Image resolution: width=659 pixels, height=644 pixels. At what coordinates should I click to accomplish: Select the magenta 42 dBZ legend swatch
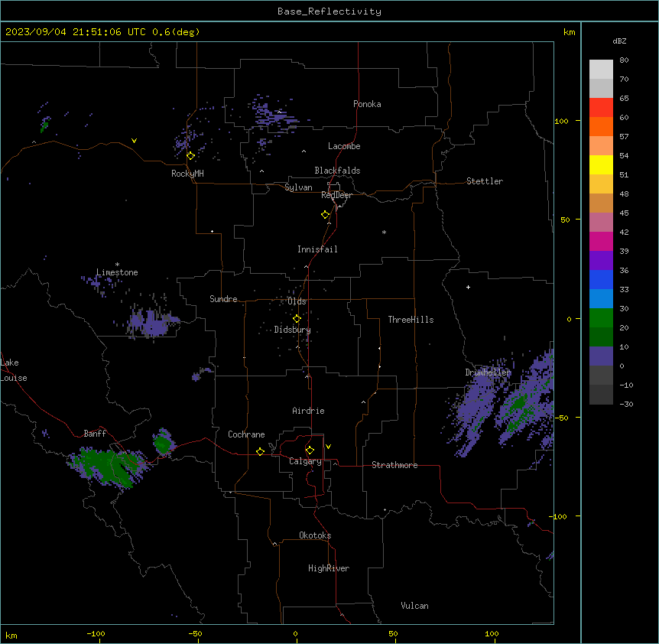click(601, 241)
